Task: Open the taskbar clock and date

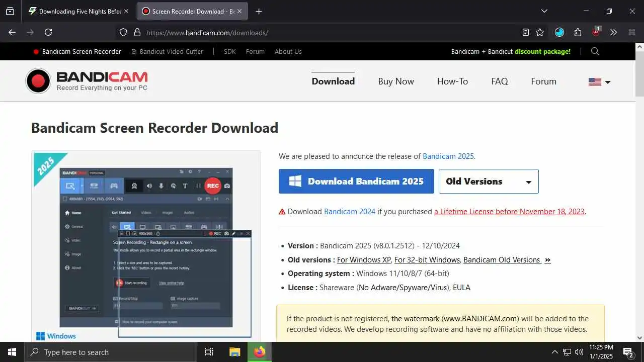Action: pyautogui.click(x=601, y=352)
